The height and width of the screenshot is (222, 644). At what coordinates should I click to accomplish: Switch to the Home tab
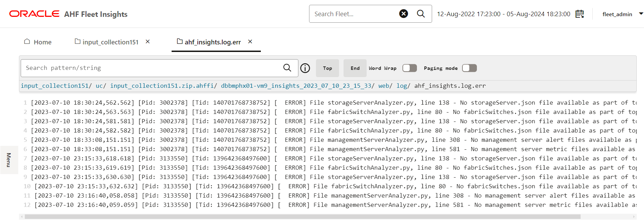[x=38, y=42]
